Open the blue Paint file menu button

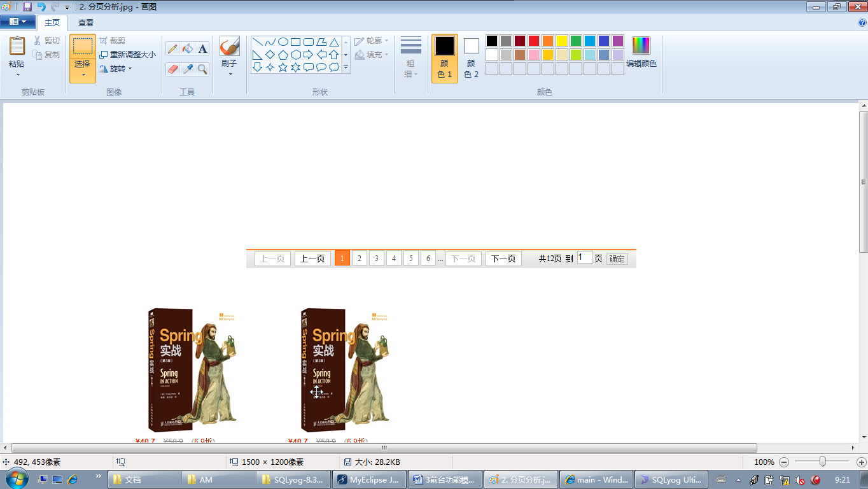click(17, 22)
